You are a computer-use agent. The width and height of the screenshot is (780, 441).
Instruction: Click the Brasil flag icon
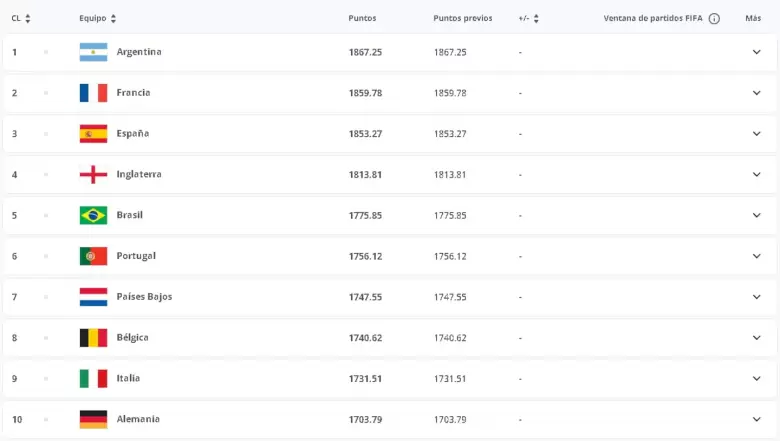(94, 215)
